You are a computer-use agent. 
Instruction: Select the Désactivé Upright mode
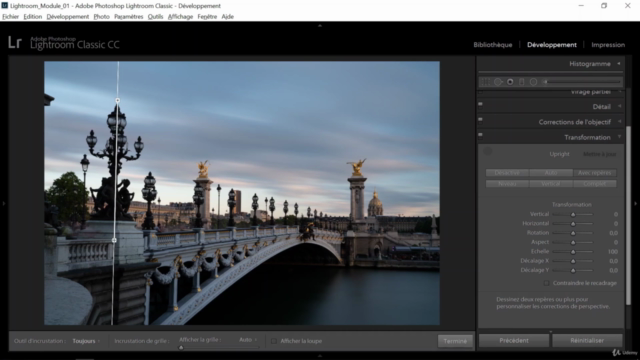pos(507,173)
